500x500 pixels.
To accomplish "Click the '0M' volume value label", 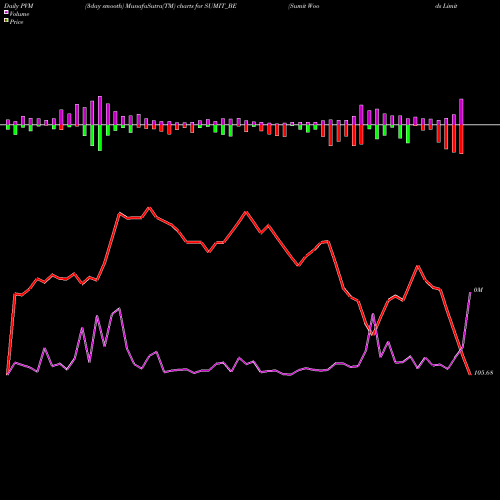I will [x=478, y=290].
